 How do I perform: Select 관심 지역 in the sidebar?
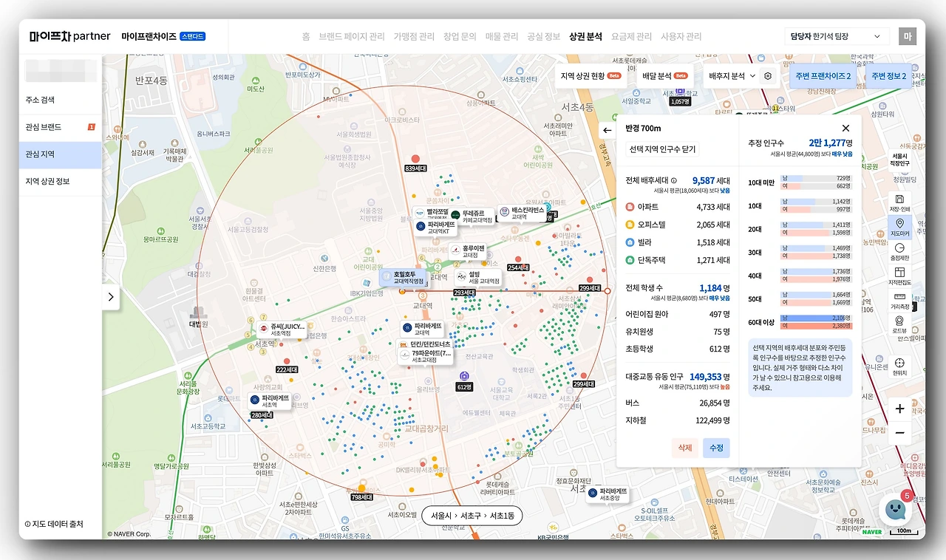tap(61, 154)
